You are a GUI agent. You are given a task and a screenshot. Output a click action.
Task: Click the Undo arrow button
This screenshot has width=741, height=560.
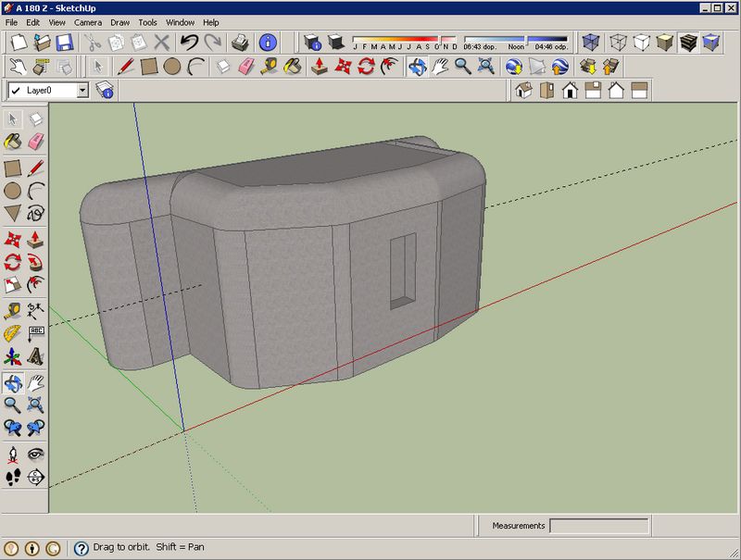coord(189,42)
